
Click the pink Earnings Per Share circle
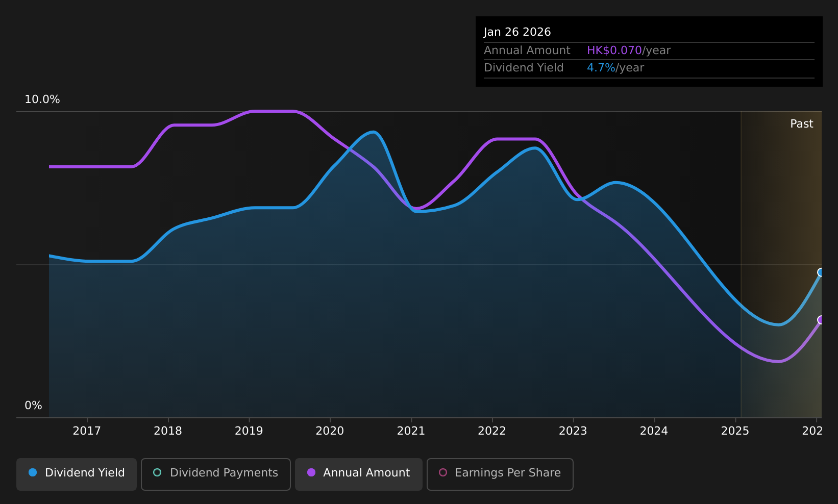(443, 472)
